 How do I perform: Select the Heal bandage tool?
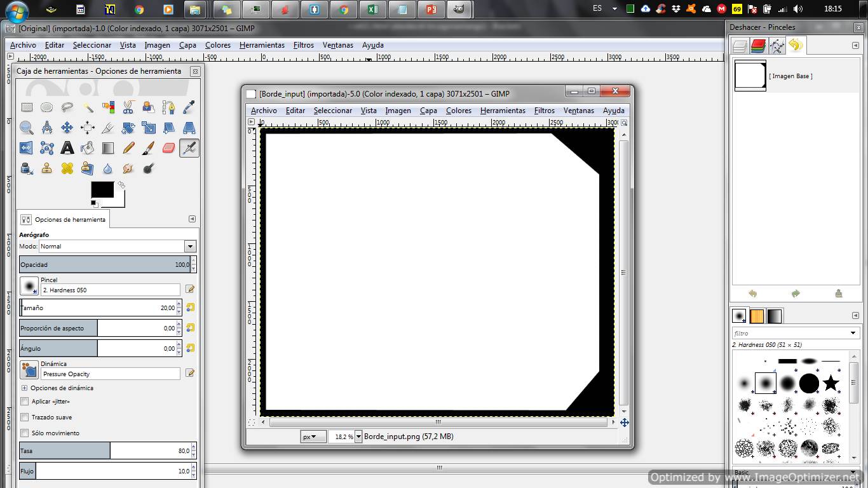point(67,168)
